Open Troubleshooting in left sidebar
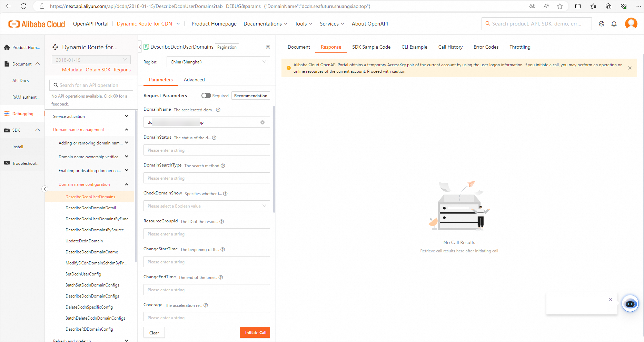Viewport: 644px width, 342px height. pos(22,163)
